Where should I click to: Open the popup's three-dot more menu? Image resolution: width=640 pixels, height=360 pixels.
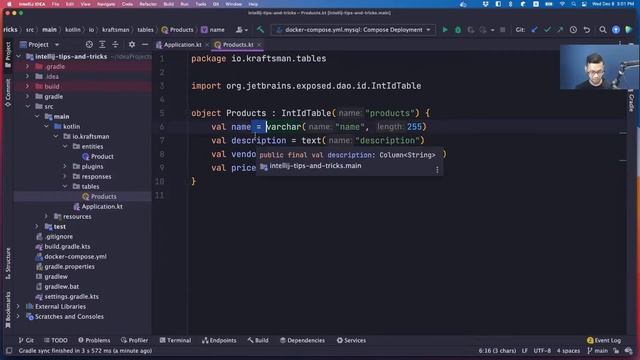[437, 170]
